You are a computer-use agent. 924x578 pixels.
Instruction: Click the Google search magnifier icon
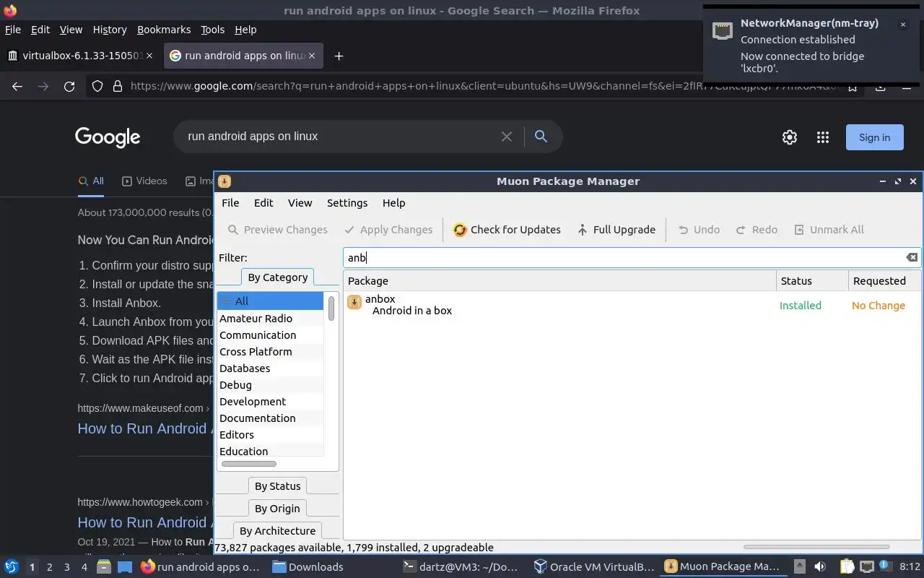point(541,137)
